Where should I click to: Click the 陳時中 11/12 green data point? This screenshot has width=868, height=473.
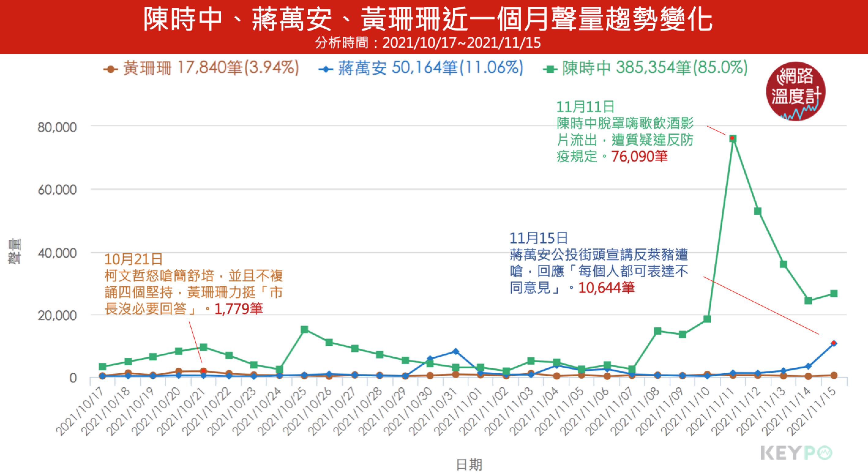[758, 211]
